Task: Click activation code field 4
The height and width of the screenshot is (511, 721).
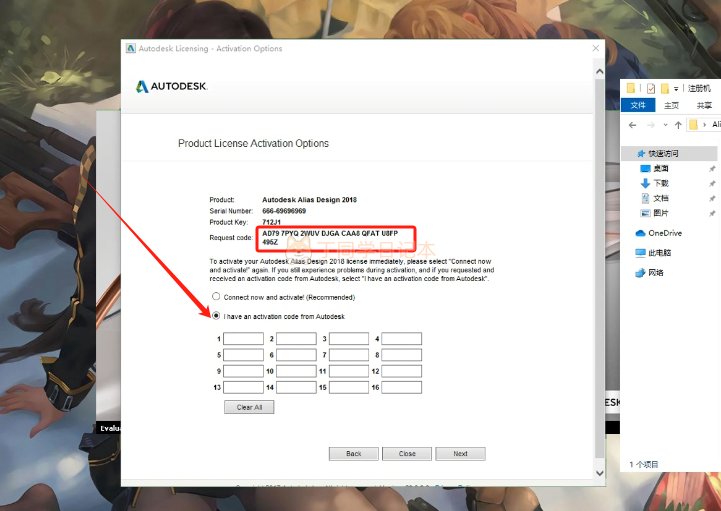Action: tap(401, 339)
